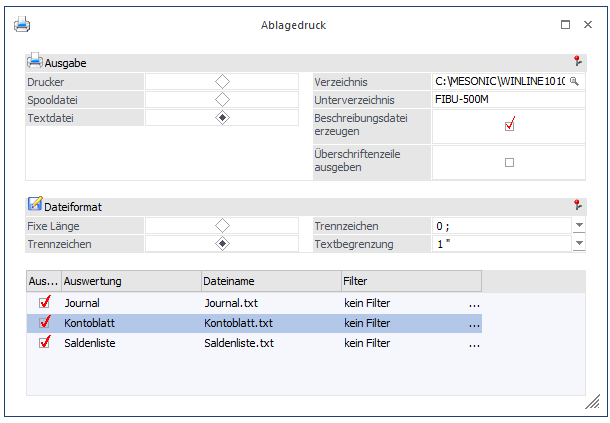Click the Dateiname column header
This screenshot has width=610, height=423.
268,281
